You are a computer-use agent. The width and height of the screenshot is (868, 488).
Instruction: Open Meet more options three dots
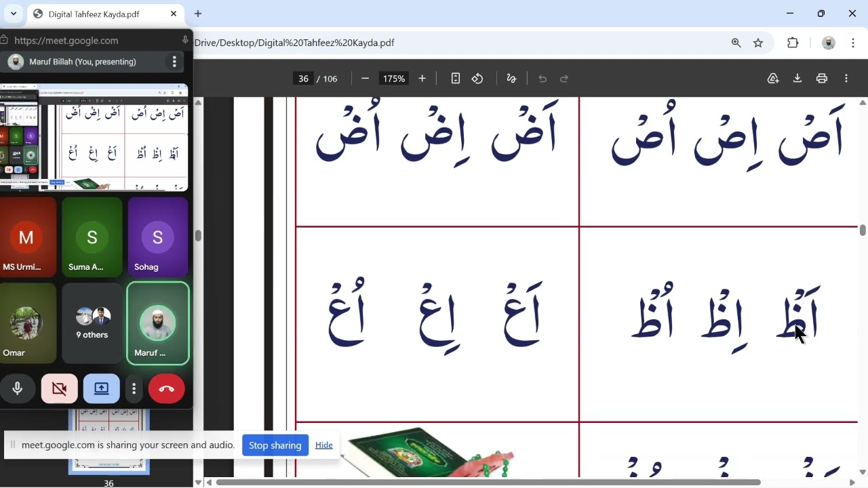click(134, 389)
